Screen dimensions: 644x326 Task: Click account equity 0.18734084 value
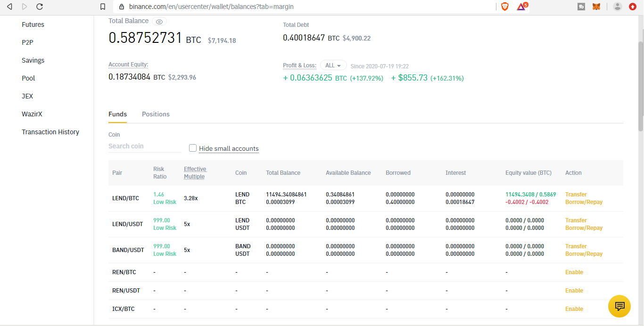coord(129,77)
